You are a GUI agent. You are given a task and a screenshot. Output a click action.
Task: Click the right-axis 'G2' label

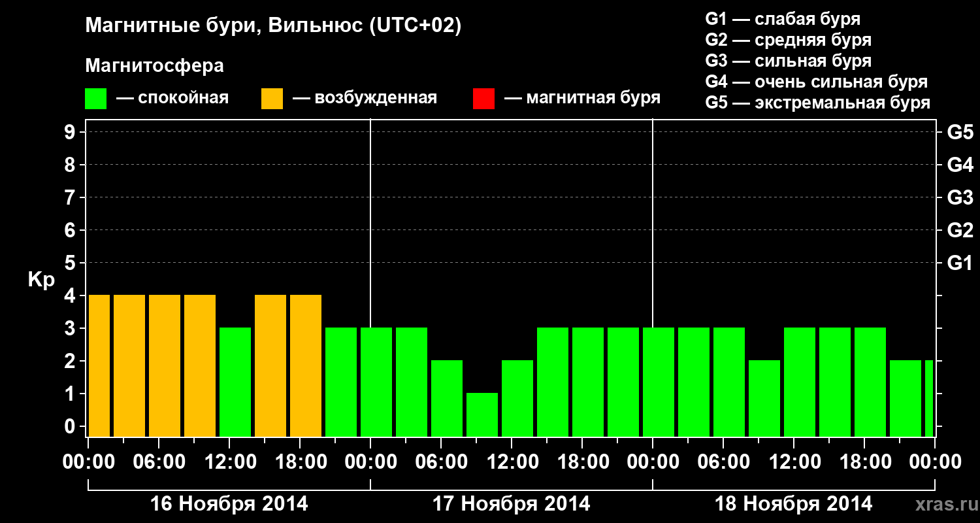(960, 230)
